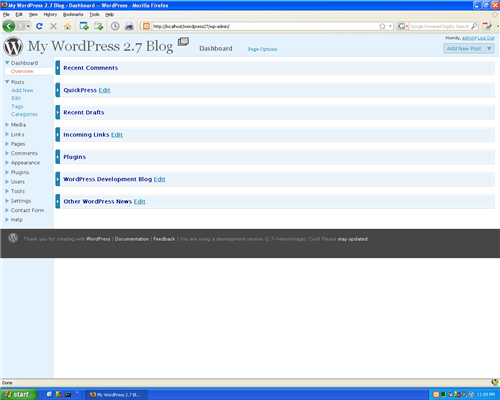The width and height of the screenshot is (500, 400).
Task: Reload the page with the blue refresh icon
Action: coord(39,26)
